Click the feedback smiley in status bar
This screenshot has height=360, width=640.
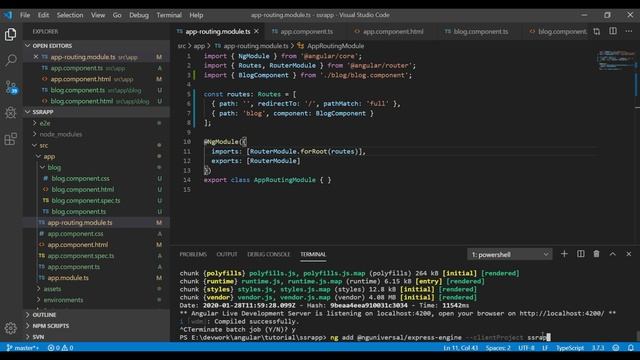pos(616,348)
